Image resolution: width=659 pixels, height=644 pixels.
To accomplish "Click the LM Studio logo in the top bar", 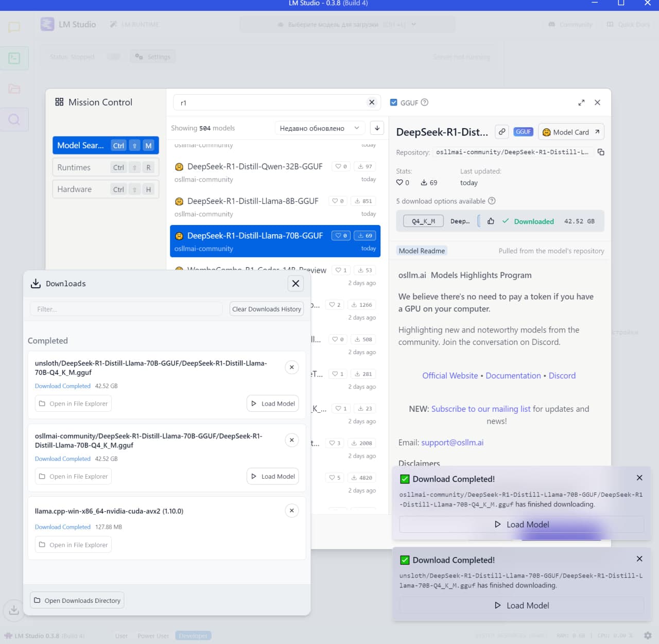I will [x=47, y=24].
